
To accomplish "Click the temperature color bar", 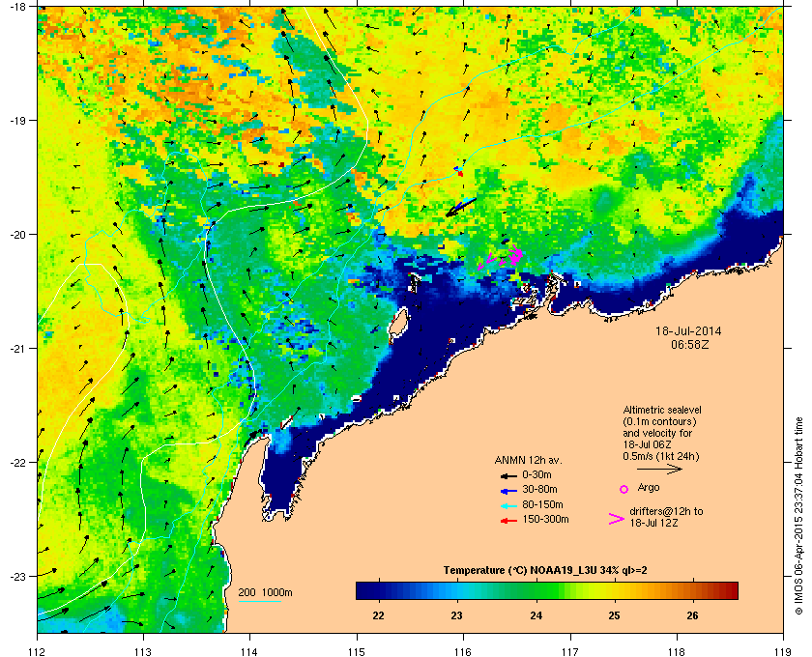I will [x=547, y=590].
